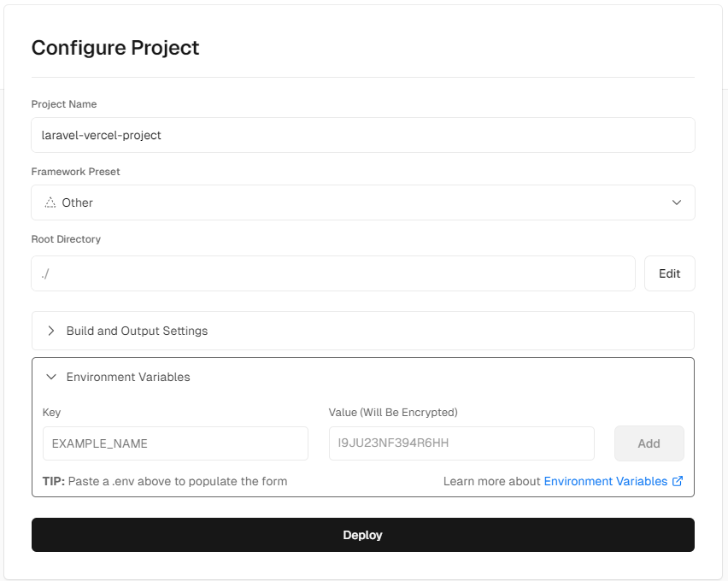Click the external link icon after Environment Variables
Screen dimensions: 728x581
(678, 481)
